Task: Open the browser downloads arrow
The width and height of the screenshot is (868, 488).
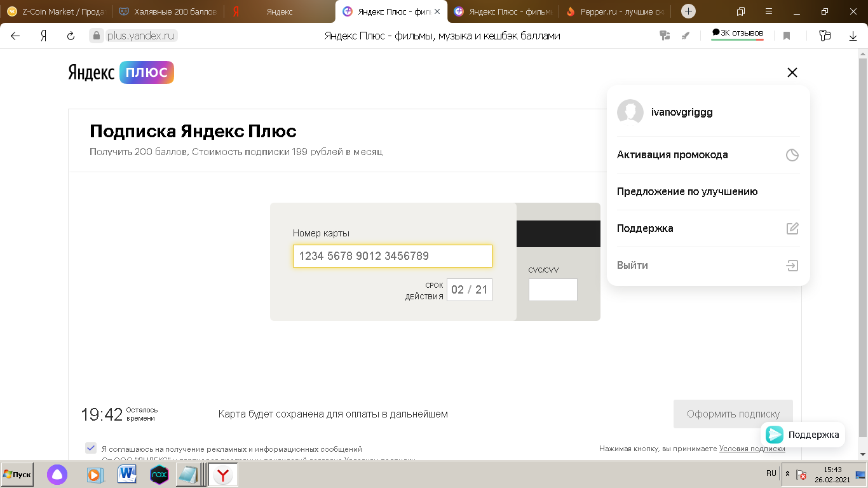Action: coord(853,36)
